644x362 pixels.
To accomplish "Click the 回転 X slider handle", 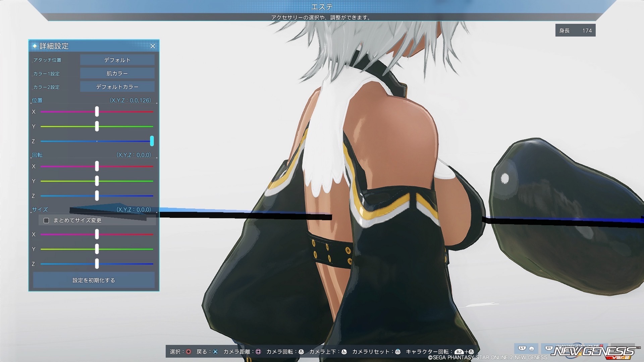I will point(97,166).
